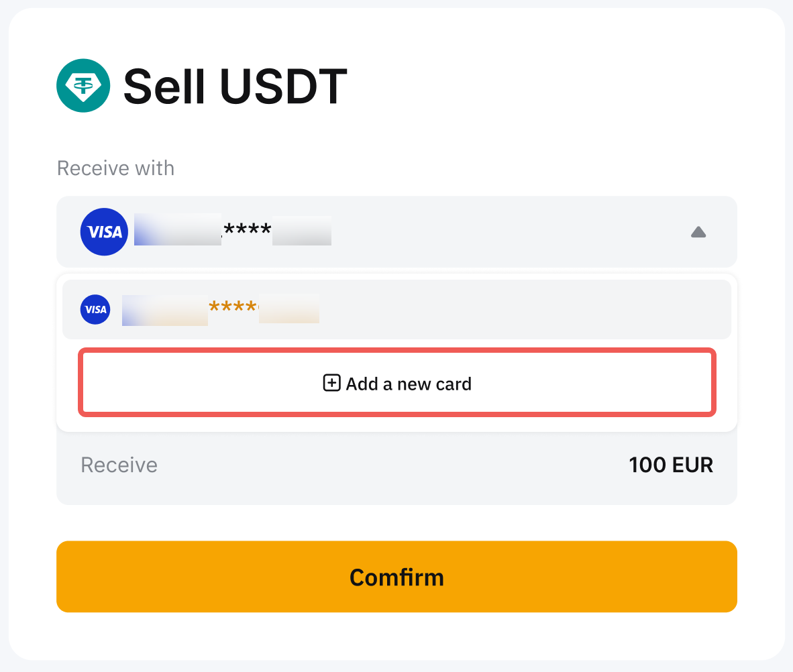Viewport: 793px width, 672px height.
Task: Click the Tether USDT logo icon
Action: click(x=83, y=85)
